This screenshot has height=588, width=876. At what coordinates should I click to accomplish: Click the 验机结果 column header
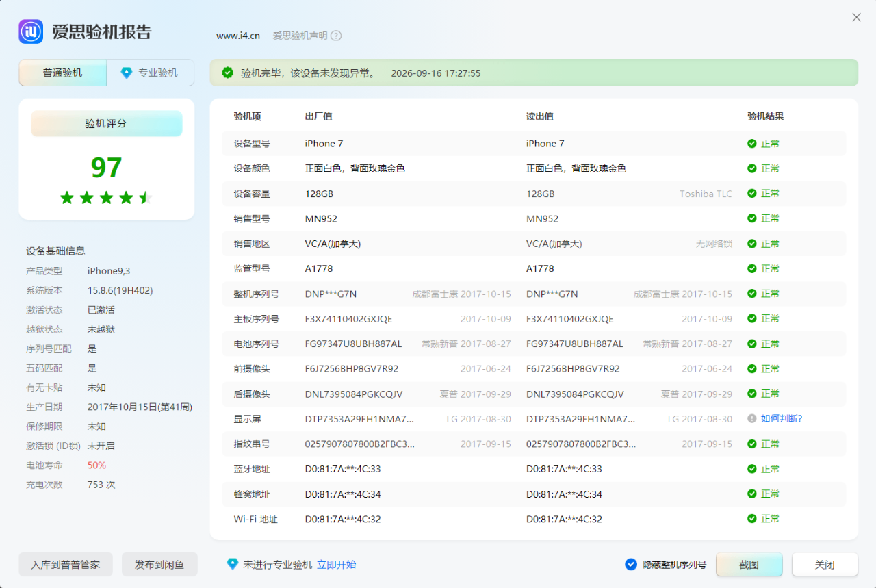click(x=765, y=116)
